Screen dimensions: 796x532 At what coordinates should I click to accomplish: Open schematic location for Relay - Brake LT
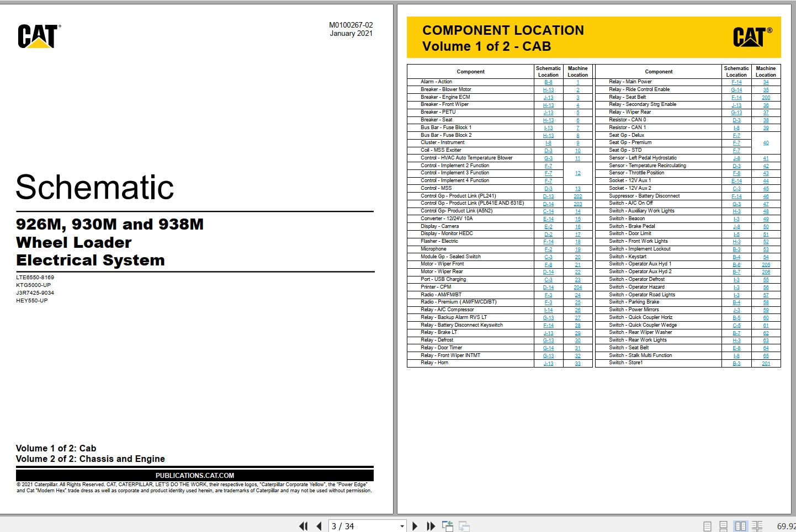pyautogui.click(x=548, y=333)
